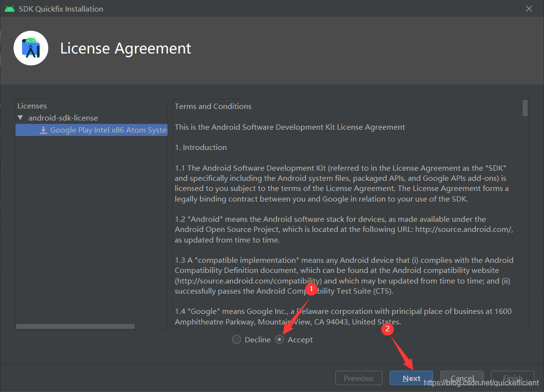The width and height of the screenshot is (544, 392).
Task: Select the Decline radio button
Action: pos(236,339)
